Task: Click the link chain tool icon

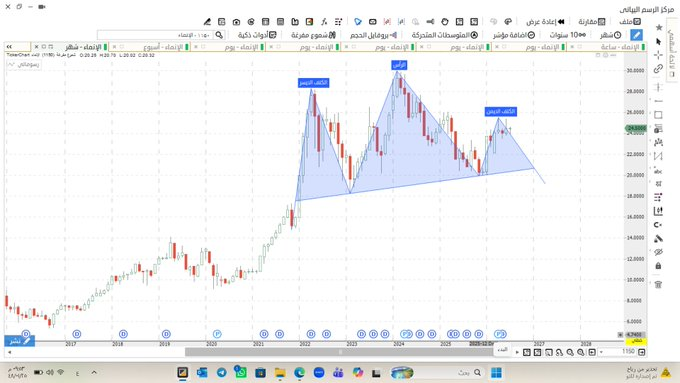Action: [658, 69]
